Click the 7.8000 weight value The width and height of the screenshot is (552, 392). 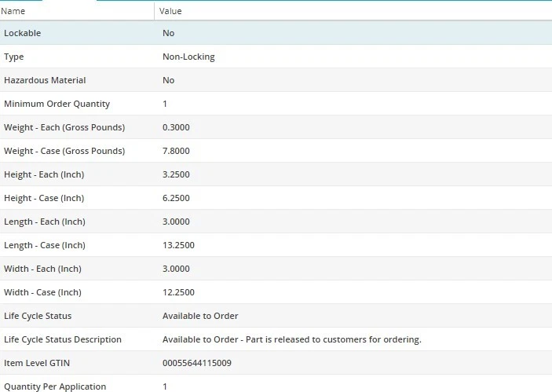[176, 151]
